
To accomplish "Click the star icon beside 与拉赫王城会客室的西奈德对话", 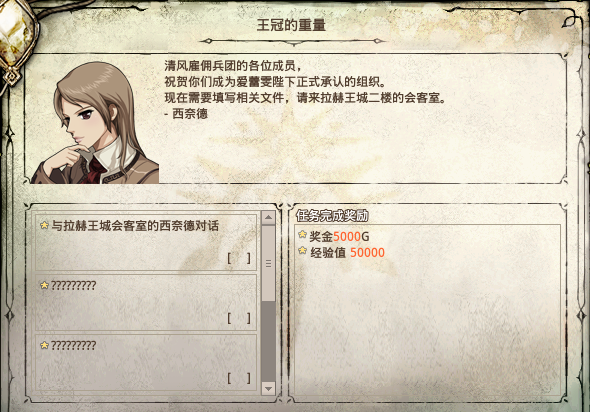I will tap(44, 225).
